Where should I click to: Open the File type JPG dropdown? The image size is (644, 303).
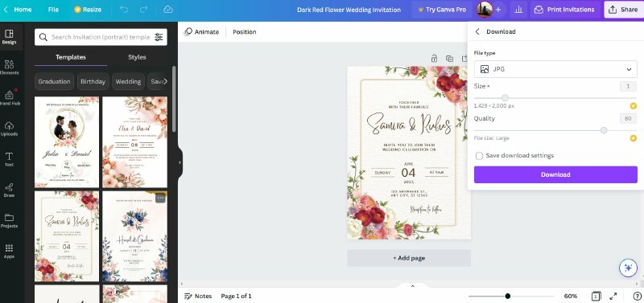pos(555,69)
